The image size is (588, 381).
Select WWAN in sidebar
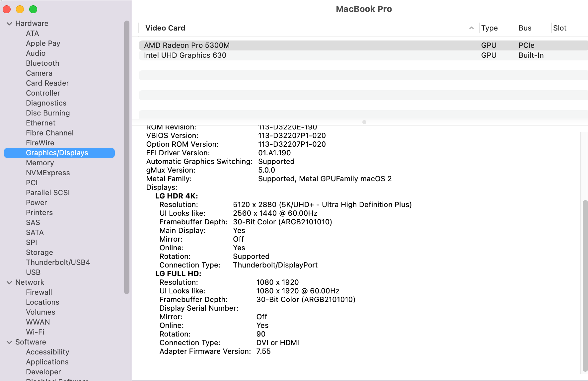38,322
